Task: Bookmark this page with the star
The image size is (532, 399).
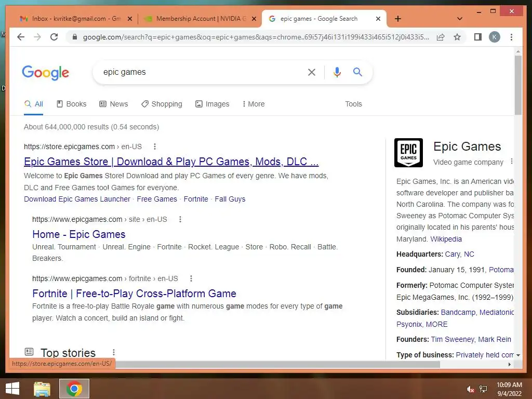Action: click(457, 37)
